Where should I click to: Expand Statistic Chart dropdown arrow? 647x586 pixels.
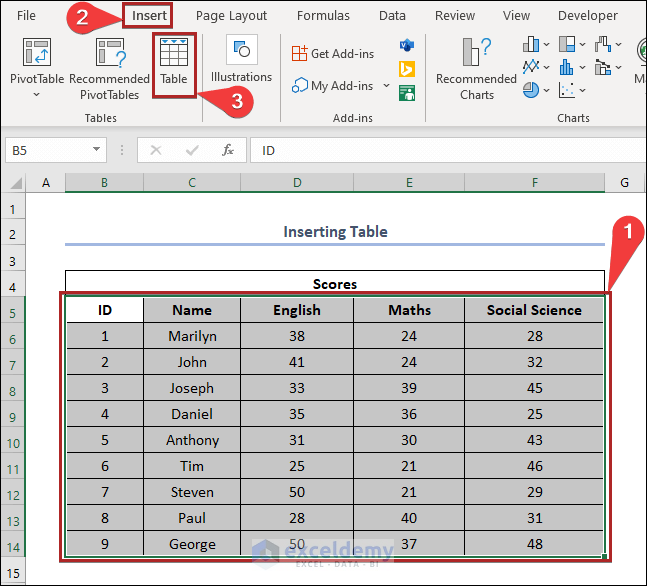click(583, 67)
